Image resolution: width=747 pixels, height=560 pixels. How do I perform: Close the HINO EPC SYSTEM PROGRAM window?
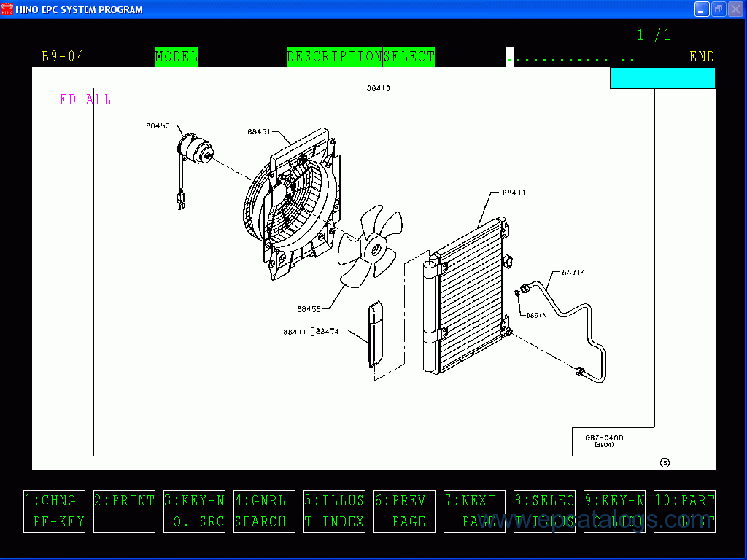click(735, 9)
